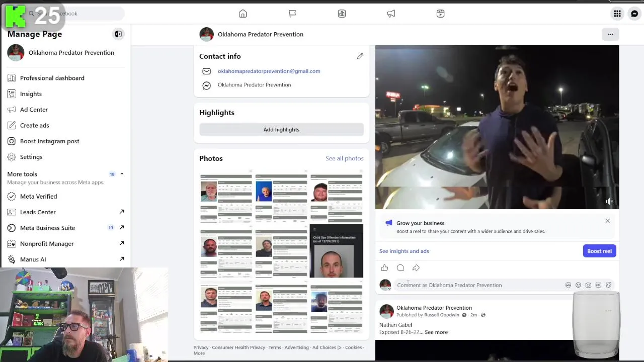
Task: Open the Cookies footer link
Action: tap(353, 347)
